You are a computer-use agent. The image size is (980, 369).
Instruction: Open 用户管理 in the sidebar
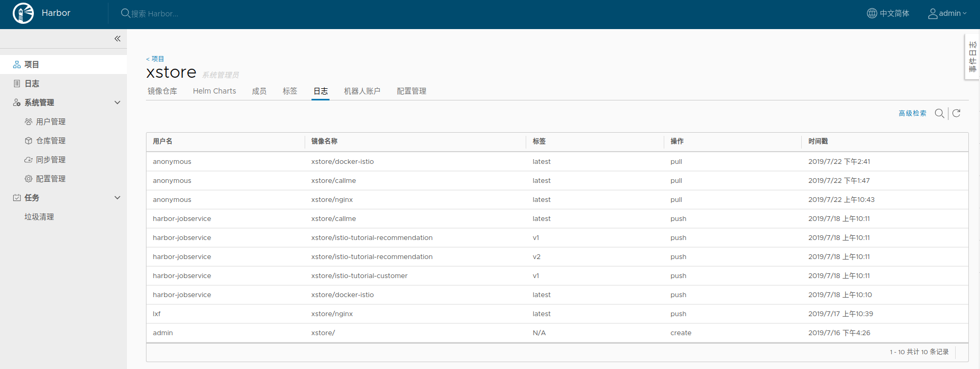51,122
